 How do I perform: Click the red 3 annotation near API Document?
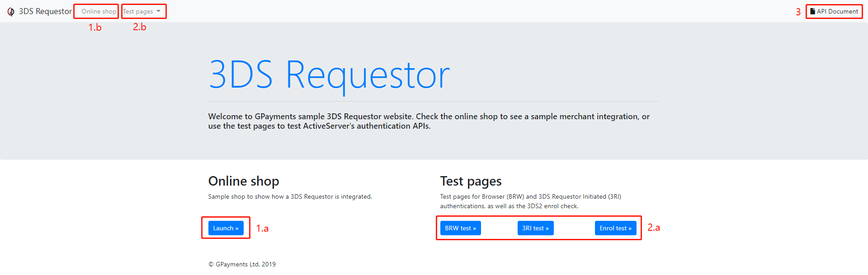(x=798, y=12)
